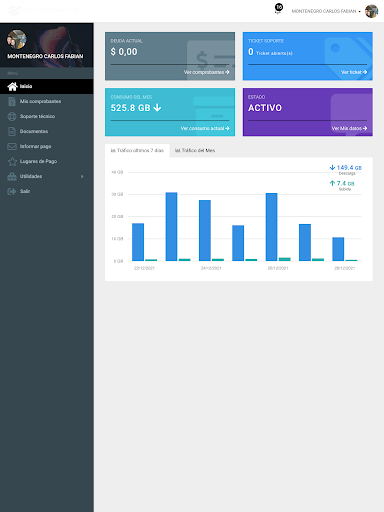
Task: Click the 7.4 GB Subida total
Action: (x=342, y=185)
